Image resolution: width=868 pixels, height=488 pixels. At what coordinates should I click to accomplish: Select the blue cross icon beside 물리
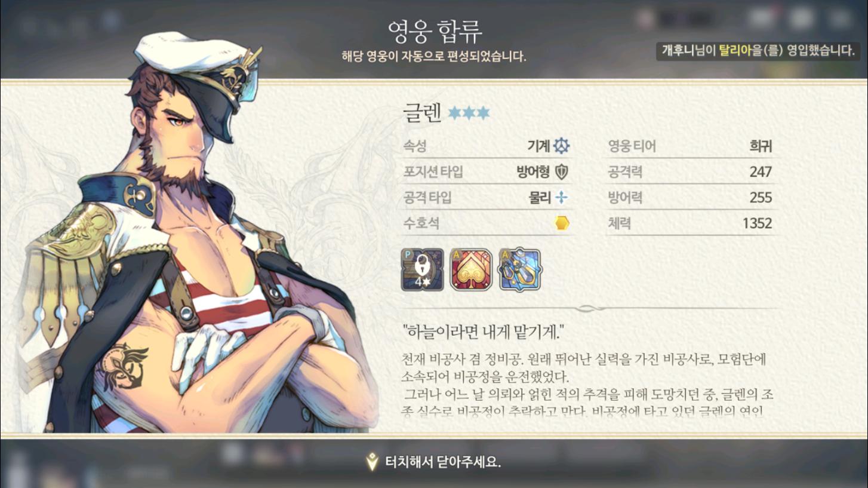pos(561,197)
